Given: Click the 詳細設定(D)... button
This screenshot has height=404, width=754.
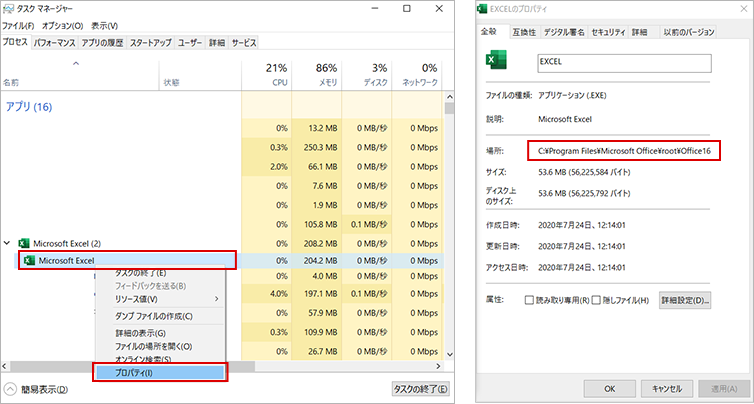Looking at the screenshot, I should pos(686,301).
